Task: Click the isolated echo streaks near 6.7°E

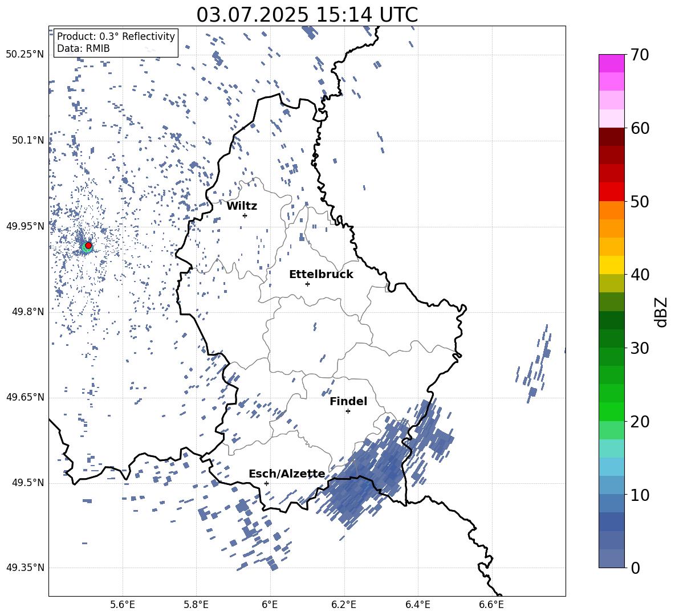Action: click(x=534, y=364)
